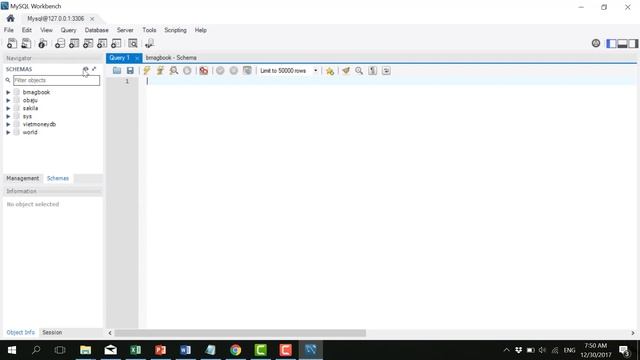Go to Workbench home screen
This screenshot has height=360, width=640.
(x=11, y=18)
